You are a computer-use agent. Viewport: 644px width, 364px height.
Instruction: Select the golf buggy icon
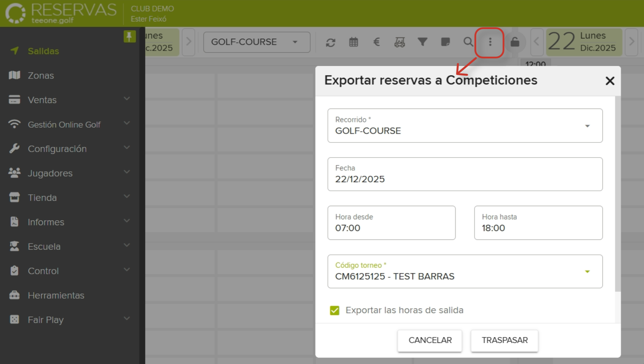point(399,42)
